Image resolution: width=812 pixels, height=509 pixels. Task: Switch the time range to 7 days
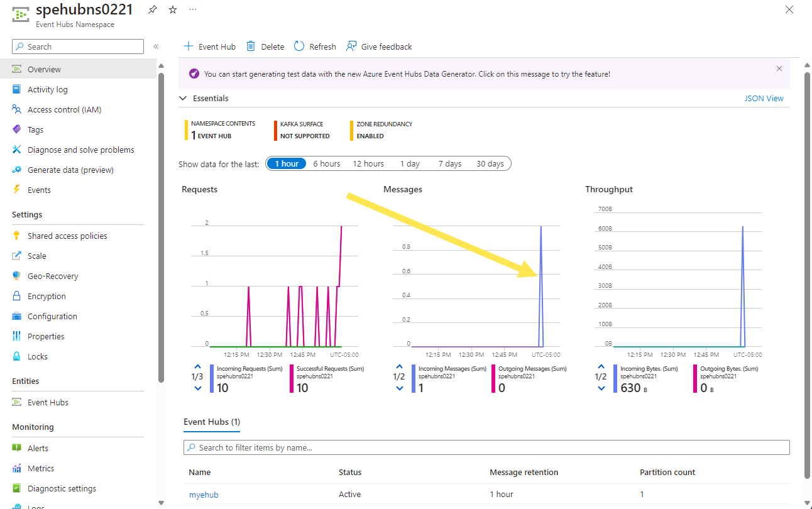click(x=450, y=163)
